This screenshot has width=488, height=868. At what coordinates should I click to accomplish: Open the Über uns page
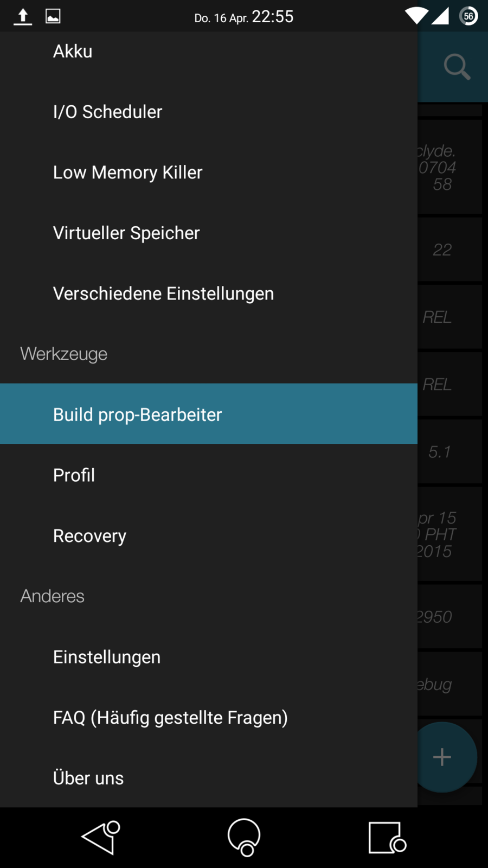[x=88, y=778]
